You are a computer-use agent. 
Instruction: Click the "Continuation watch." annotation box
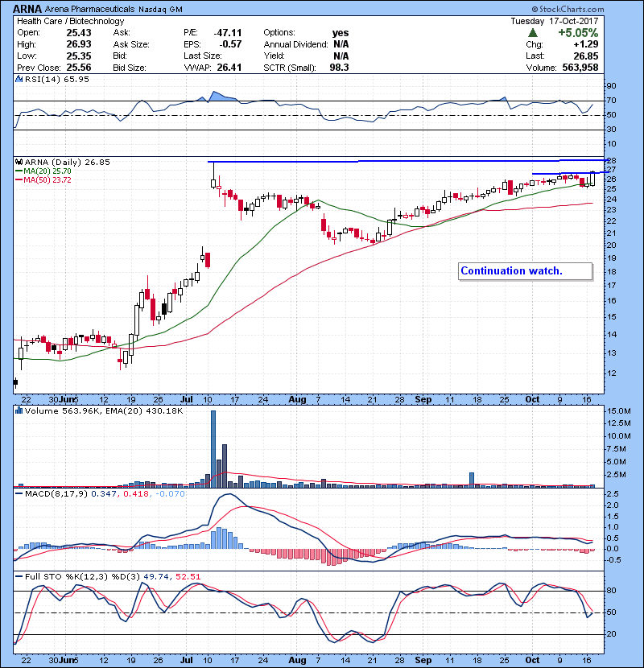[x=525, y=271]
